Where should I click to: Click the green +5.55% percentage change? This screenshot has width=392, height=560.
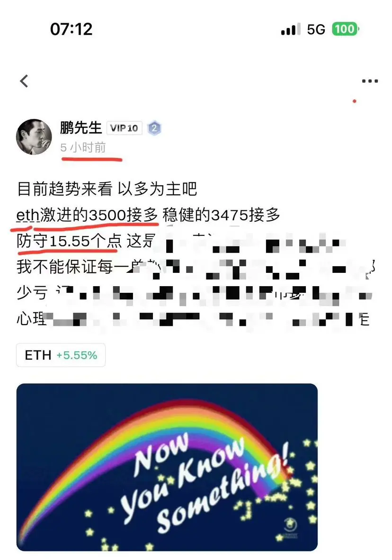coord(77,355)
